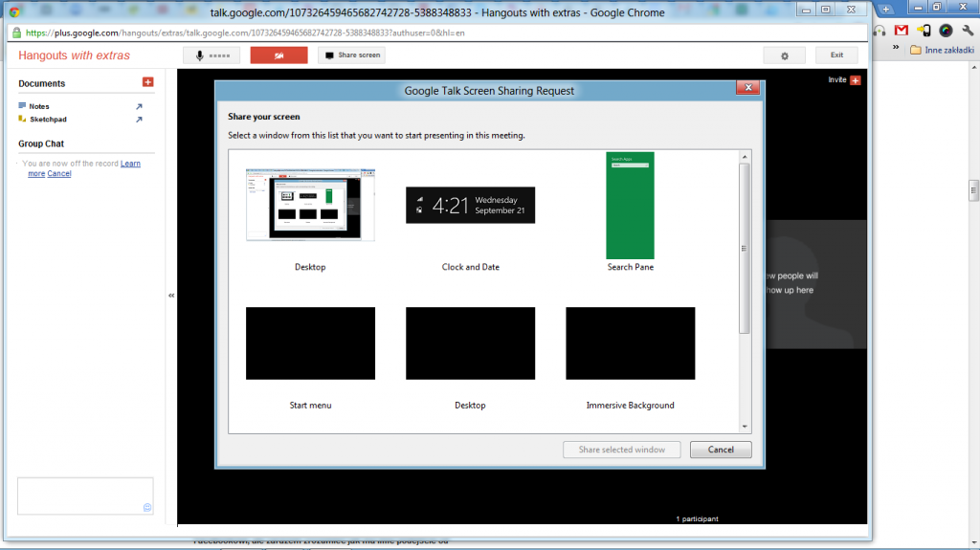The image size is (980, 550).
Task: Click the Sketchpad icon
Action: click(x=23, y=118)
